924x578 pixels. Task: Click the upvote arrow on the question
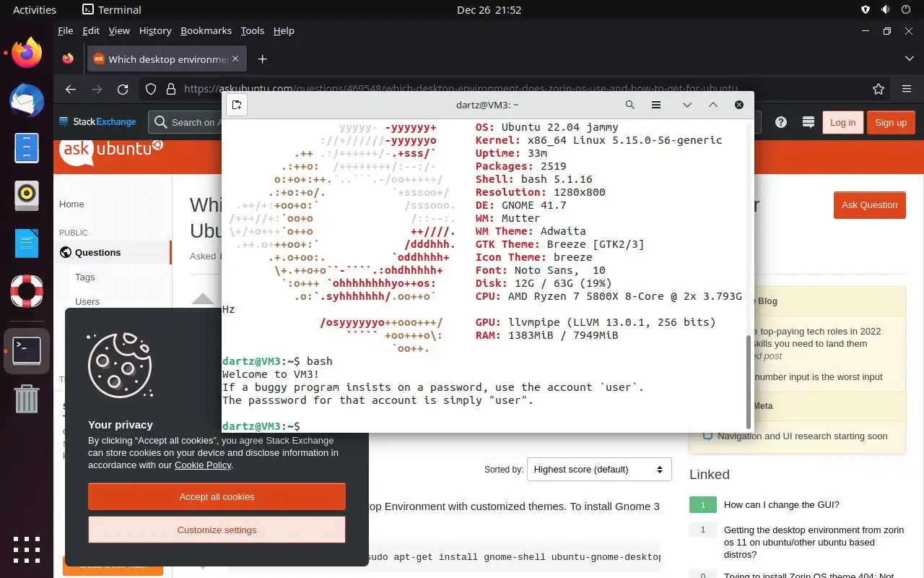[203, 298]
